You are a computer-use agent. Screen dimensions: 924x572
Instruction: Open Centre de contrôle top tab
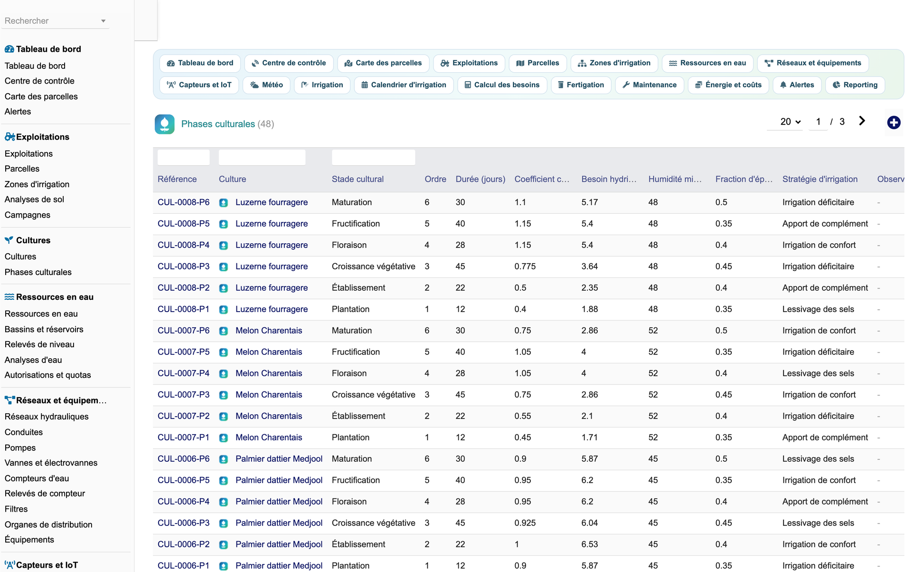click(x=289, y=63)
